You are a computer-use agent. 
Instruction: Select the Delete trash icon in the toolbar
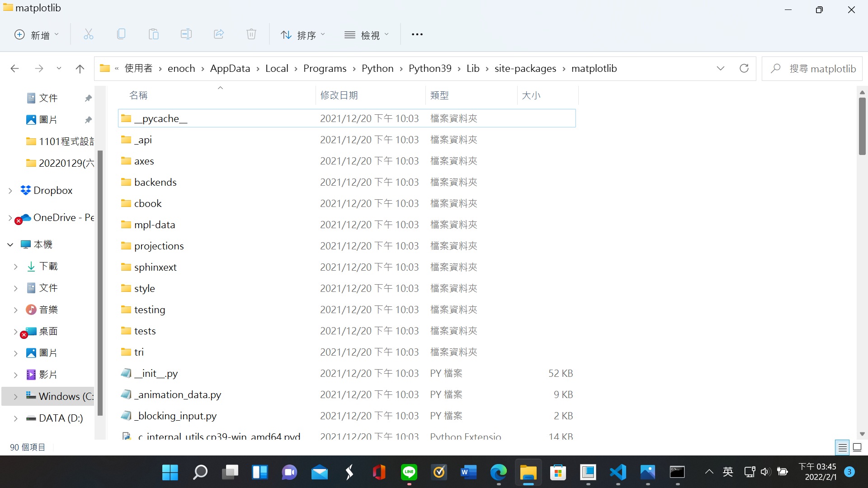pos(251,34)
